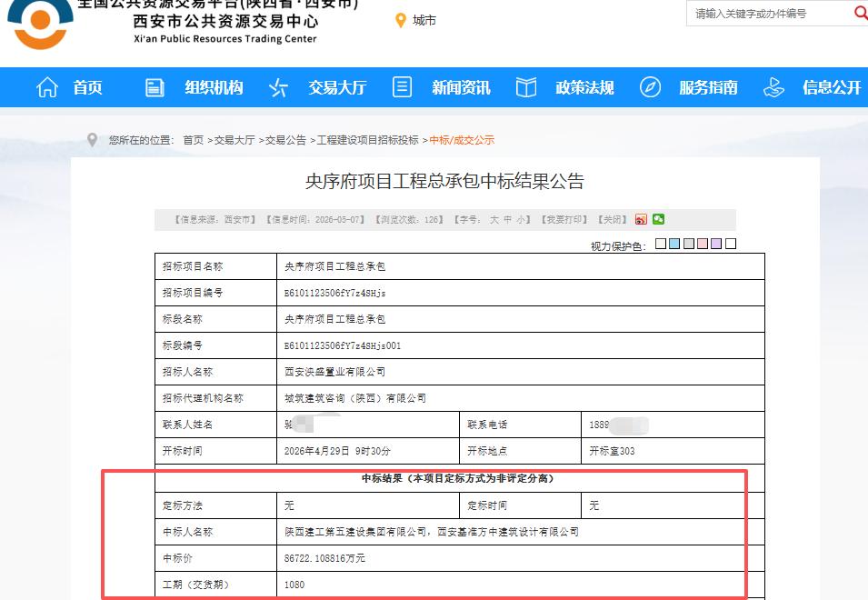Click the breadcrumb location marker icon
The image size is (868, 600).
point(93,139)
